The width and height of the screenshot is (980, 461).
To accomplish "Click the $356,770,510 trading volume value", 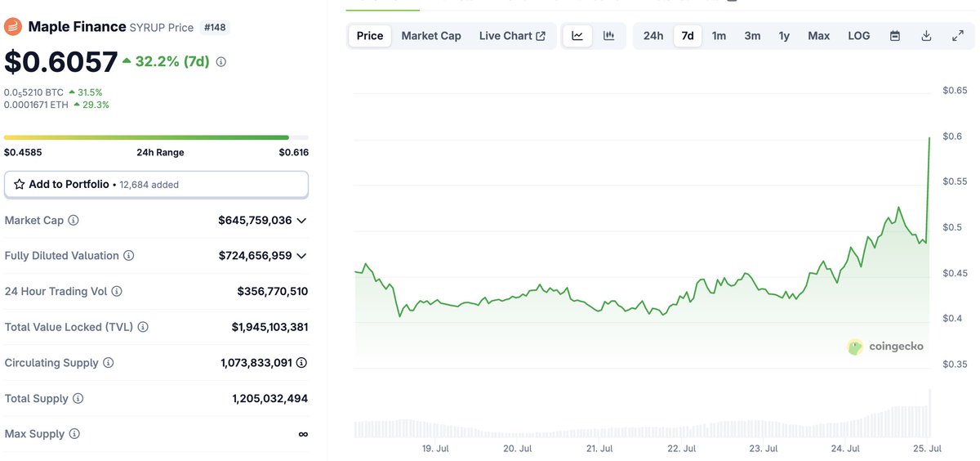I will click(x=272, y=292).
